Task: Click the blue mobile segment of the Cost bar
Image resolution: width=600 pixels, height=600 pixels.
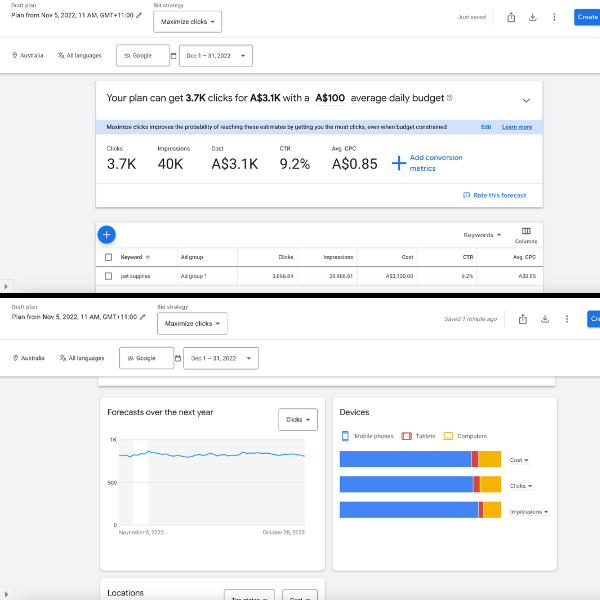Action: pos(405,459)
